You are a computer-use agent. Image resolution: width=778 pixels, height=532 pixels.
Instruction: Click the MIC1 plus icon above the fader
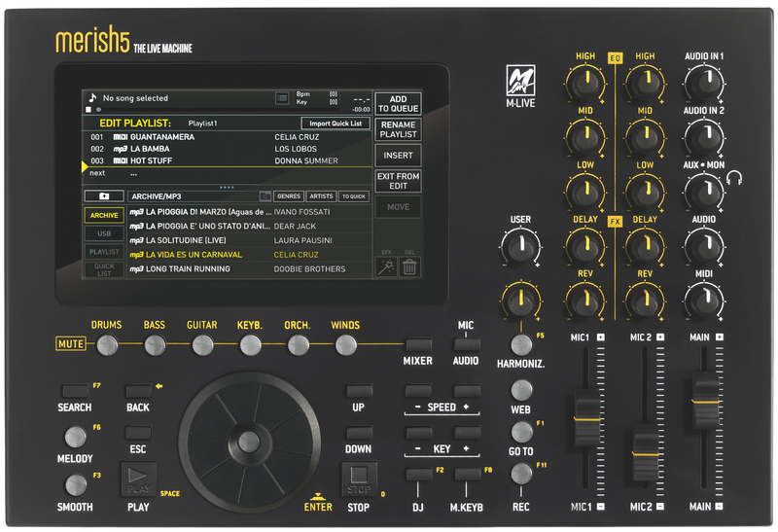pyautogui.click(x=601, y=337)
